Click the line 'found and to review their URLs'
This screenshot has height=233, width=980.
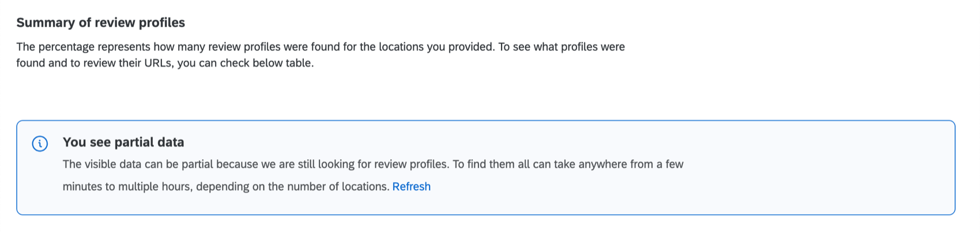pyautogui.click(x=165, y=63)
